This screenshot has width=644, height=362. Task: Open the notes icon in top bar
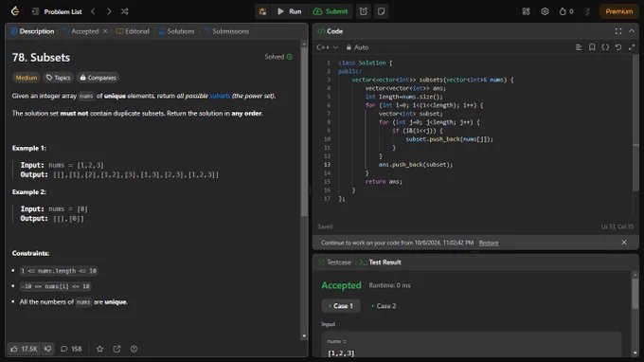click(381, 11)
